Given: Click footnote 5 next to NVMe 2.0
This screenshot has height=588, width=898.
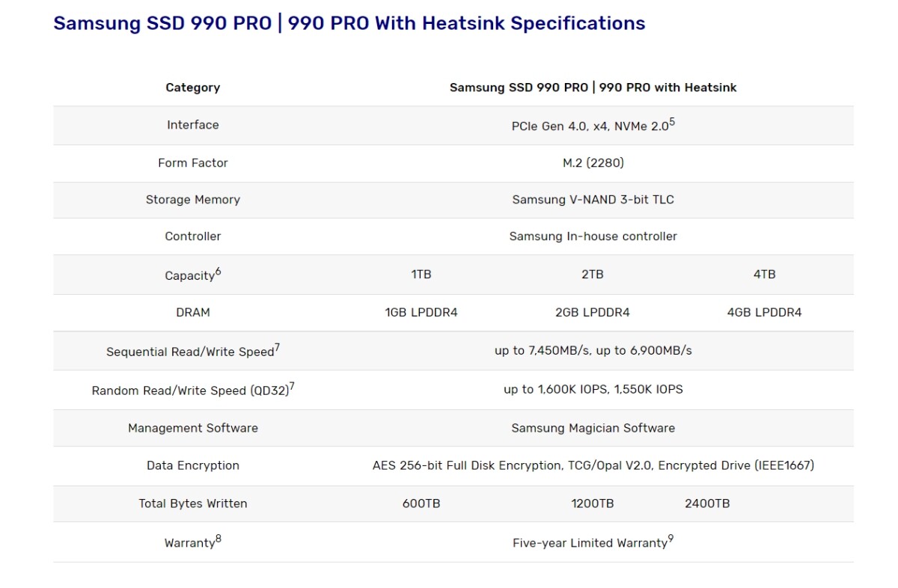Looking at the screenshot, I should click(672, 122).
